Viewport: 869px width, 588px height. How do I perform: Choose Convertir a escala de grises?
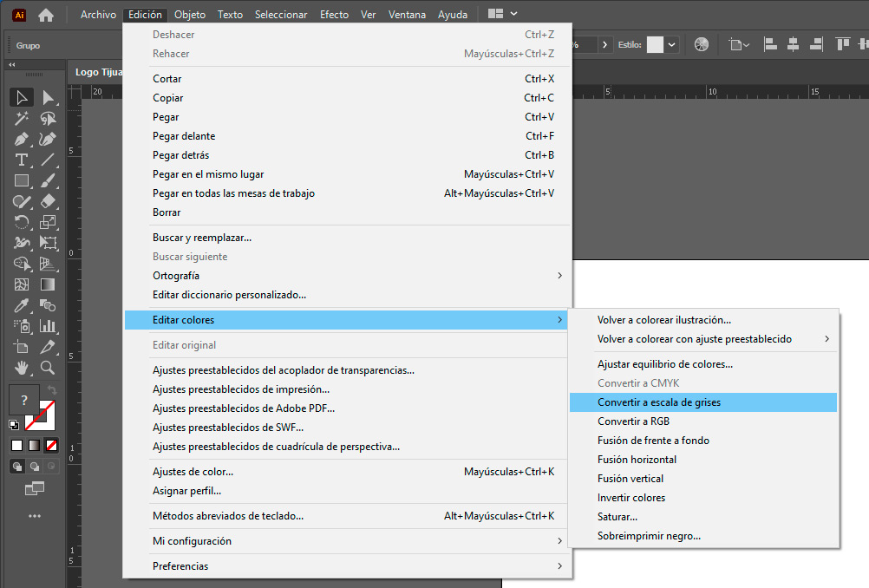(703, 402)
